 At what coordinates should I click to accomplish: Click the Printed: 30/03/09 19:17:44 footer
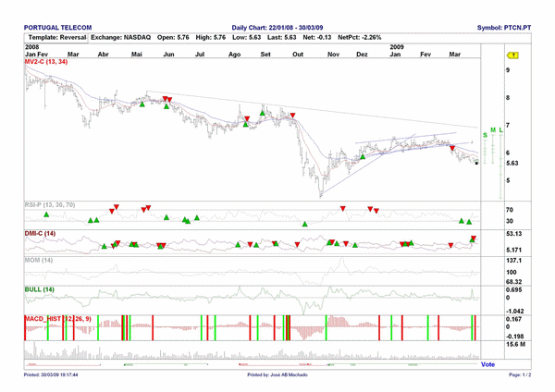[x=51, y=374]
